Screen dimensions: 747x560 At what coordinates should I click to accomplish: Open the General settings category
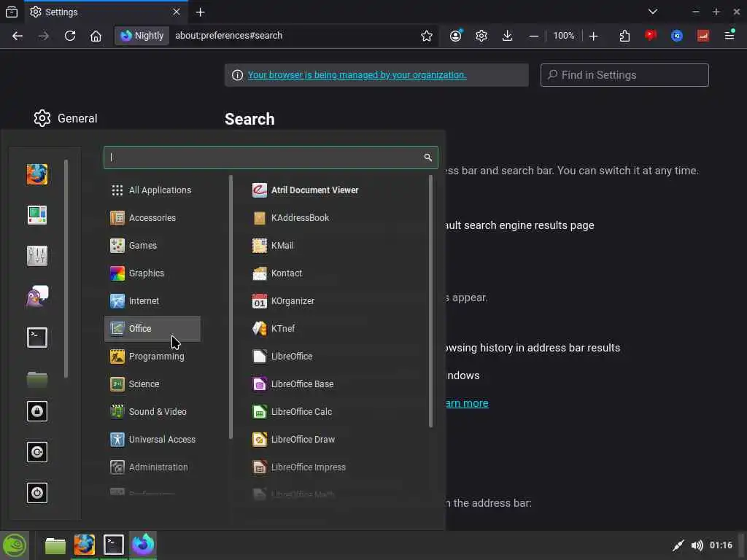66,118
